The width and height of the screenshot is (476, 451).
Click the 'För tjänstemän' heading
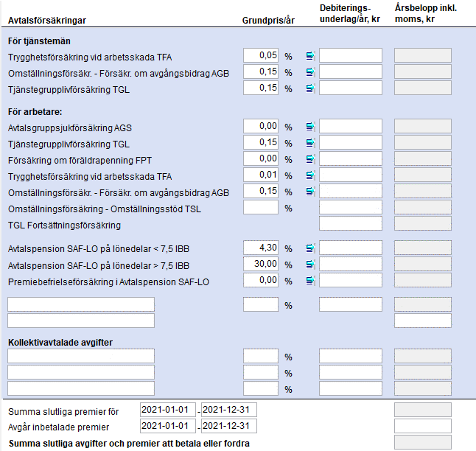[39, 41]
